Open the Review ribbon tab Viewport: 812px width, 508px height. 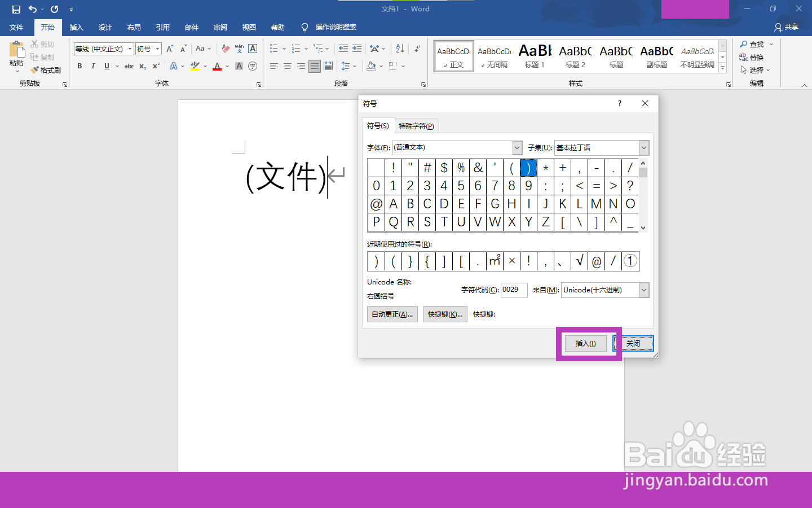(220, 28)
